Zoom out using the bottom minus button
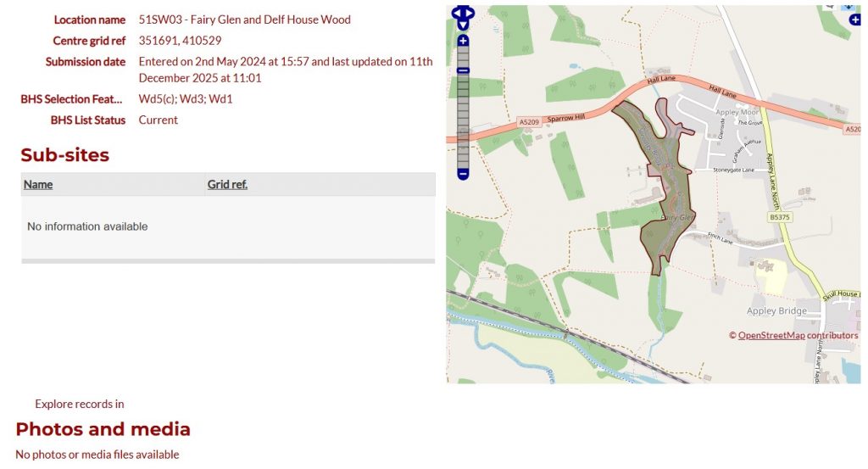The height and width of the screenshot is (469, 868). (463, 174)
